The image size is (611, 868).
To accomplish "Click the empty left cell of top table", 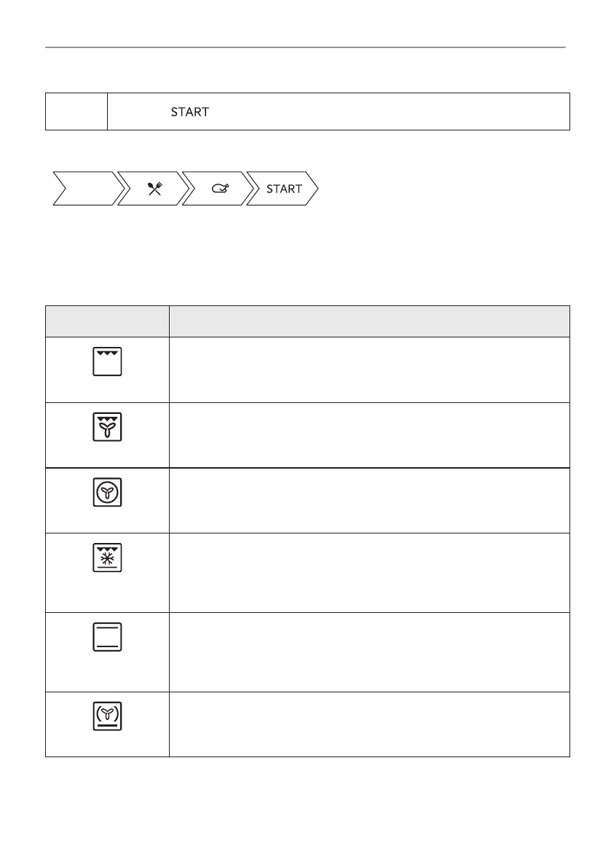I will click(x=76, y=112).
